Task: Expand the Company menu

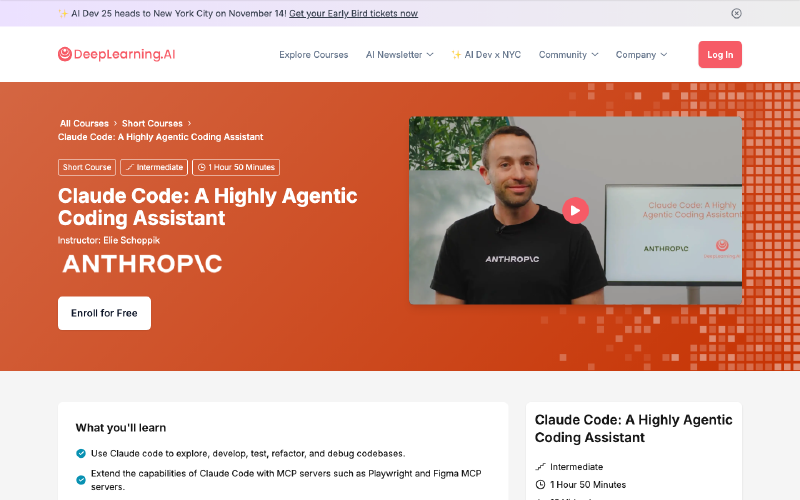Action: coord(641,55)
